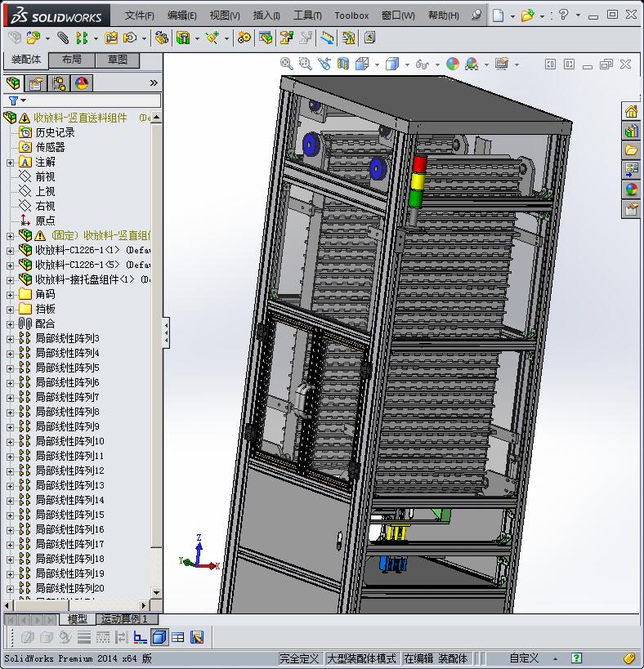Open the 工具(T) menu
The image size is (644, 669).
307,16
